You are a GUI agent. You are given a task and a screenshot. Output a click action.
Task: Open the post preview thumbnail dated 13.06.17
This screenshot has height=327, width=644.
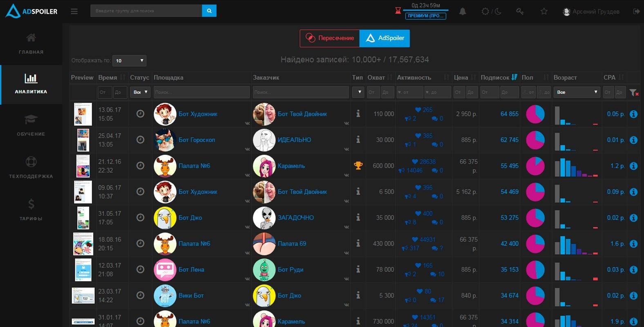pyautogui.click(x=83, y=114)
